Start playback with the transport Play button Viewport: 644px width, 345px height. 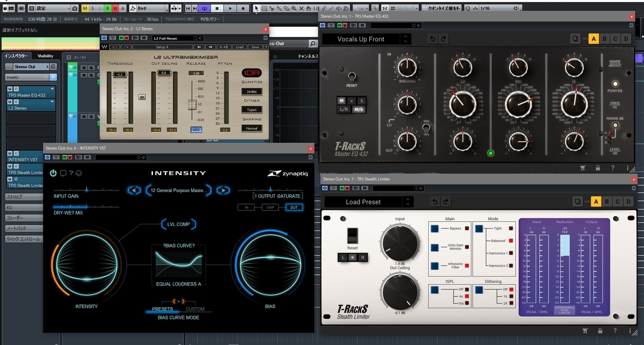(230, 9)
